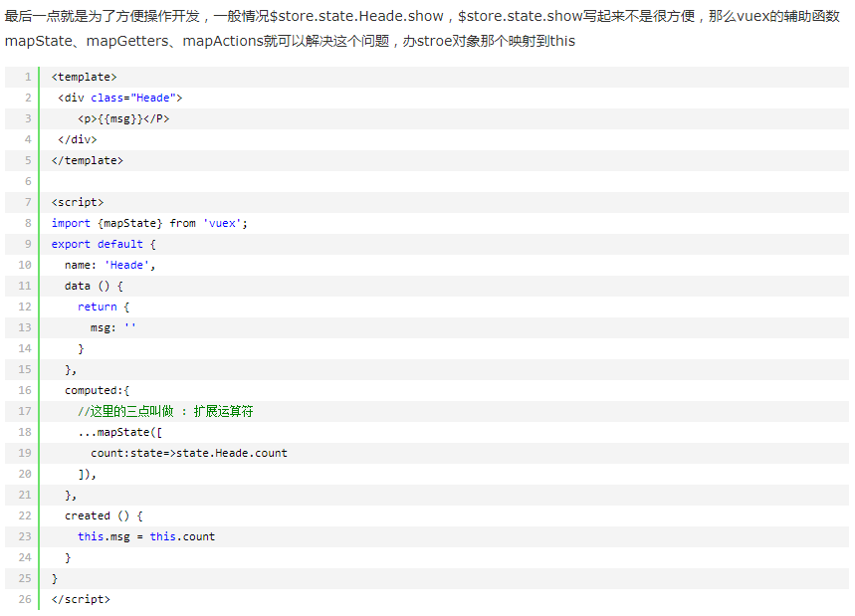
Task: Click the green comment about 扩展运算符
Action: (165, 412)
